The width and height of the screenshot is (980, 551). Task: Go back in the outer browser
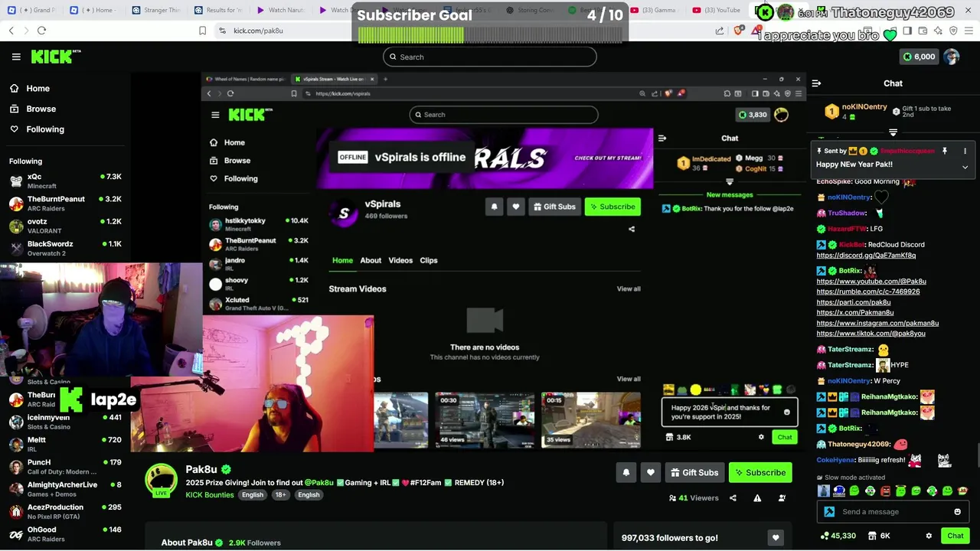coord(11,31)
